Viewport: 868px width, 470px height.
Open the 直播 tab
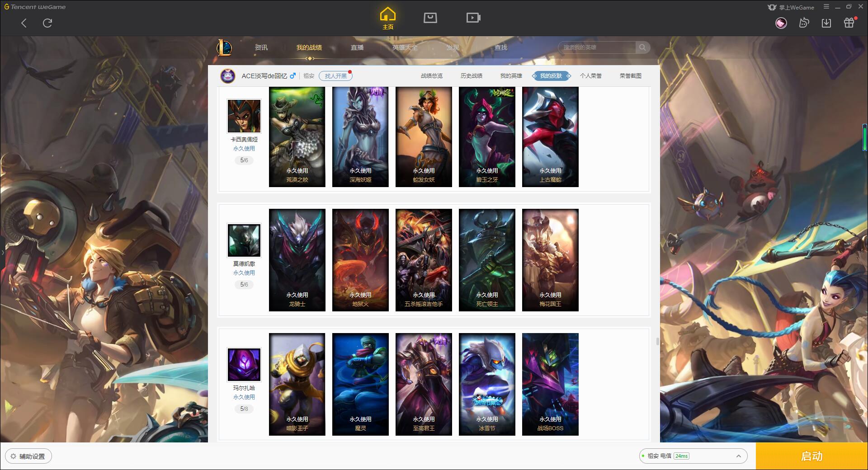tap(357, 47)
